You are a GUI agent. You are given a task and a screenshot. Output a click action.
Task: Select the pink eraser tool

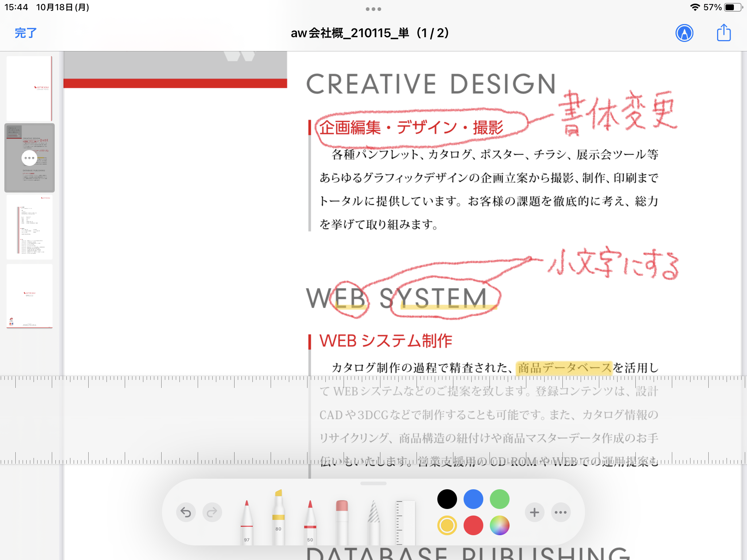[x=342, y=522]
